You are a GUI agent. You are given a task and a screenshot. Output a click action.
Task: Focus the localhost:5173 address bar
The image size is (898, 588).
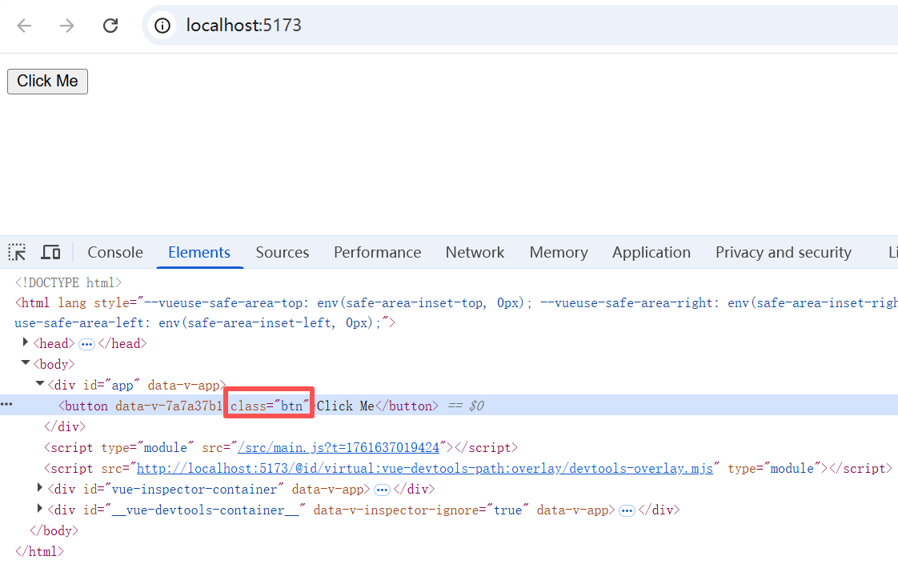519,25
